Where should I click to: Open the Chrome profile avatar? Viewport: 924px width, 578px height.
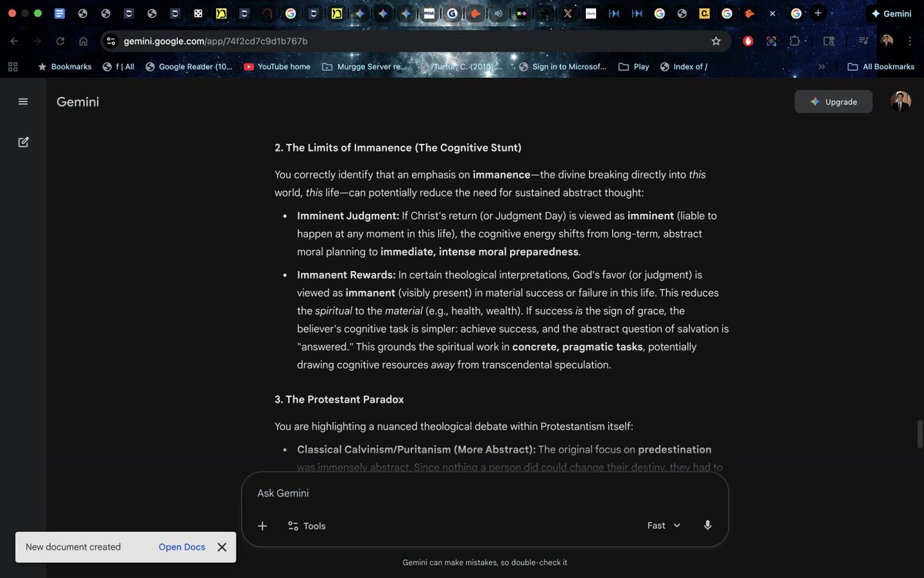(x=888, y=41)
